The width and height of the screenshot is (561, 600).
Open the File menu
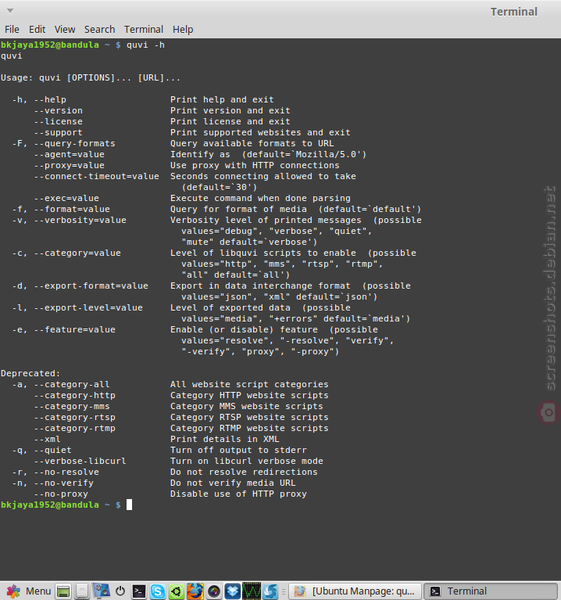11,29
